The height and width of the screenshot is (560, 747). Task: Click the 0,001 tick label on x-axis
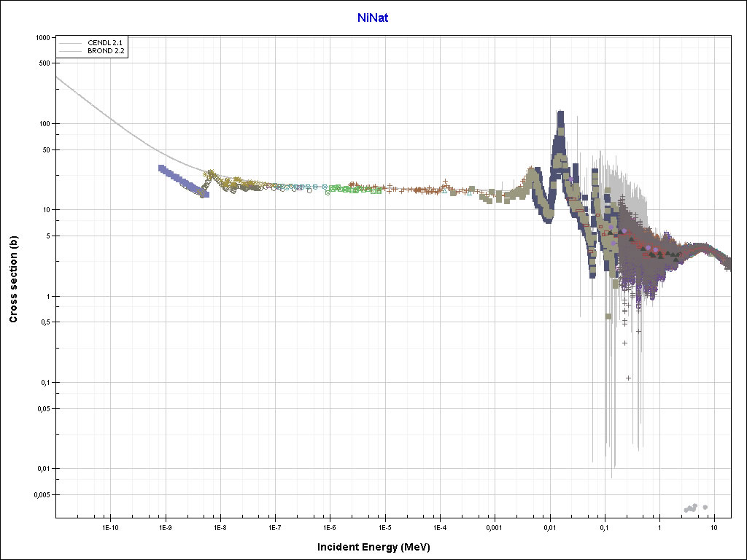[494, 526]
